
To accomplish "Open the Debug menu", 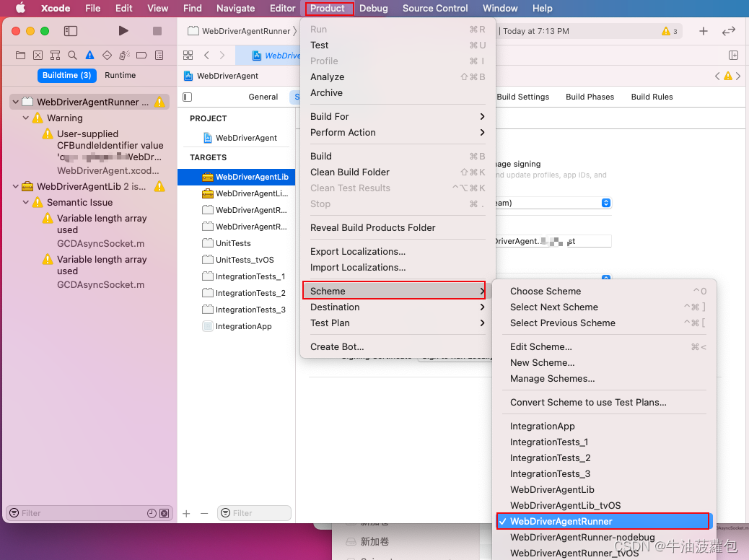I will [374, 8].
